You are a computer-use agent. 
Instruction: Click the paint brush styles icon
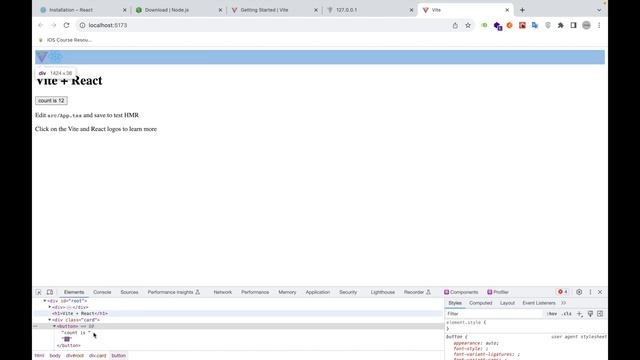tap(590, 314)
